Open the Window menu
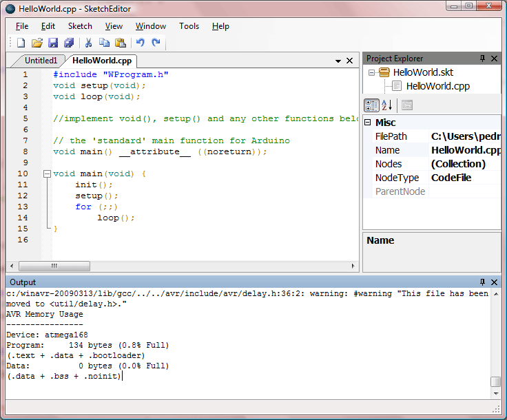The width and height of the screenshot is (507, 420). click(151, 26)
